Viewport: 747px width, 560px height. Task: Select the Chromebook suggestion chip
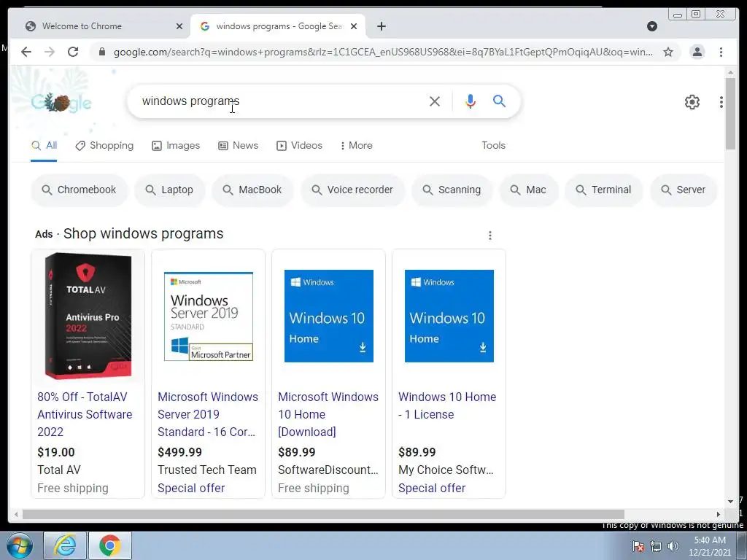[x=79, y=190]
